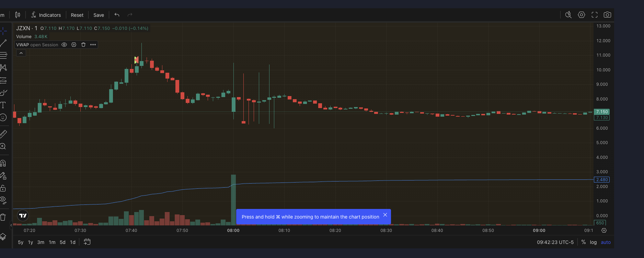Toggle log scale on price axis
644x258 pixels.
pos(593,242)
